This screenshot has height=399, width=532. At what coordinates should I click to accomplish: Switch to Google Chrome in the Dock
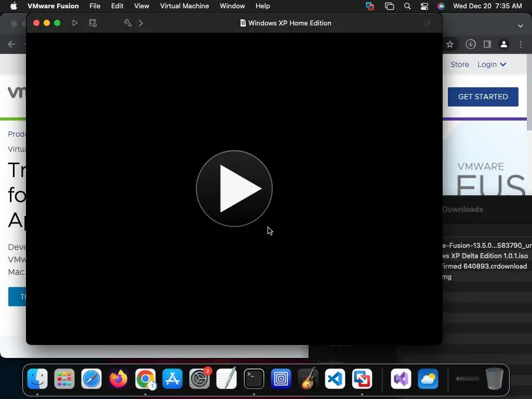pos(145,379)
